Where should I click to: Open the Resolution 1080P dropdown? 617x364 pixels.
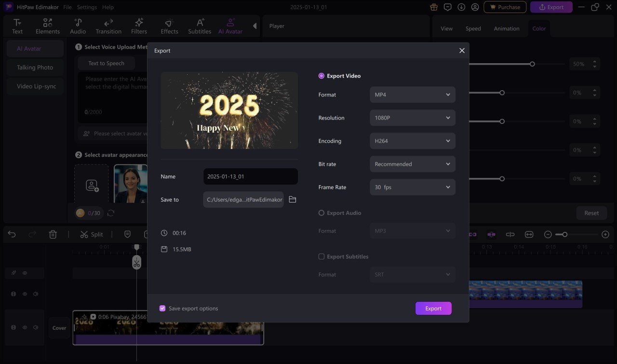point(413,118)
